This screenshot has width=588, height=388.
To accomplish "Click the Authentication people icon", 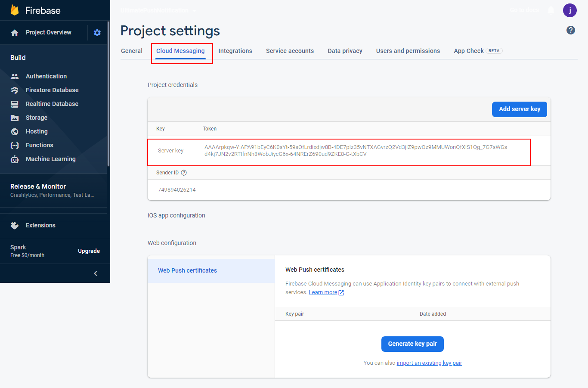I will coord(15,76).
